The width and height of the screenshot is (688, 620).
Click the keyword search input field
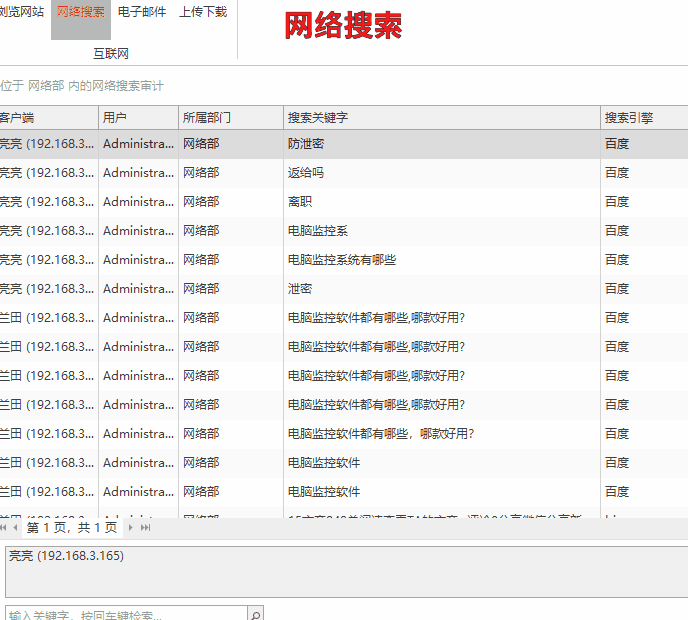coord(125,614)
